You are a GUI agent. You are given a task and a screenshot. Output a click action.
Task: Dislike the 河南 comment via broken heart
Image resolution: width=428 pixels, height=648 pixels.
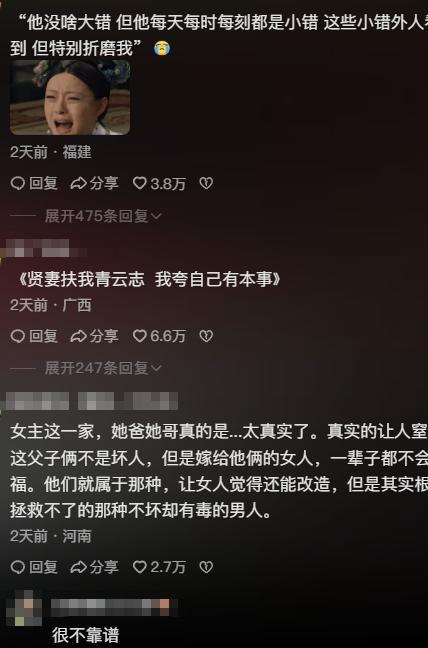(206, 567)
